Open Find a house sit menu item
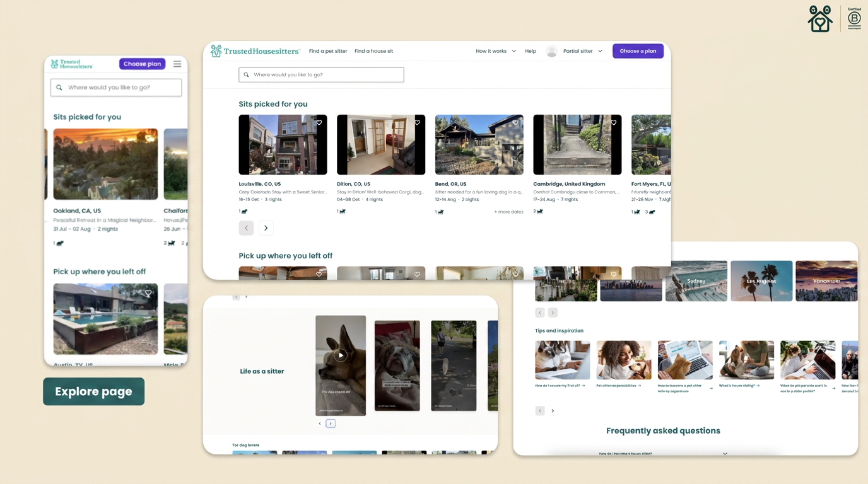 [373, 51]
